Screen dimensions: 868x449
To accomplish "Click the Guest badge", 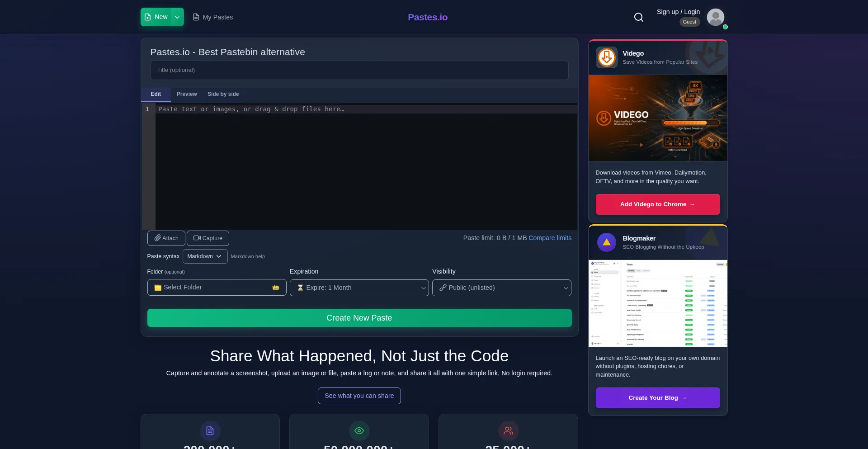I will pyautogui.click(x=689, y=22).
